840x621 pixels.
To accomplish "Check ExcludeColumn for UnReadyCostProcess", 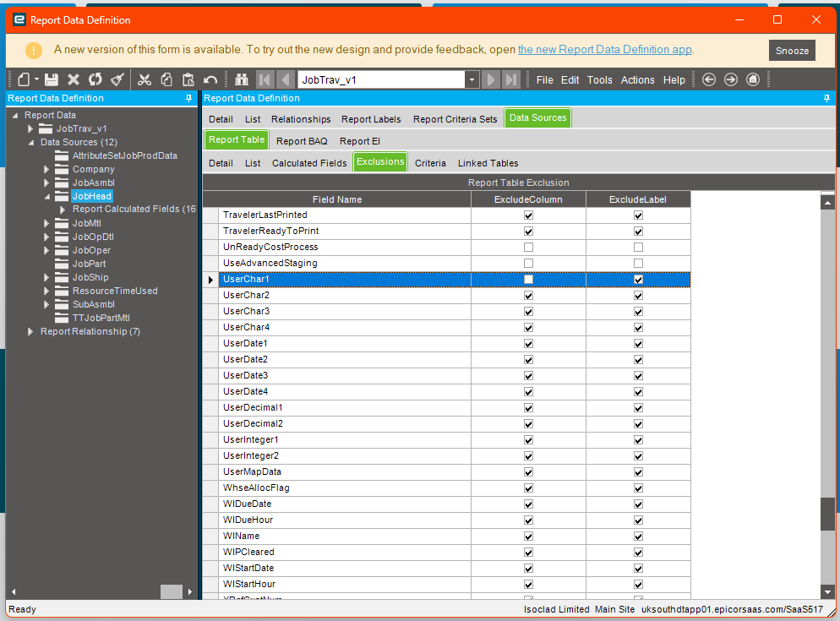I will point(528,247).
